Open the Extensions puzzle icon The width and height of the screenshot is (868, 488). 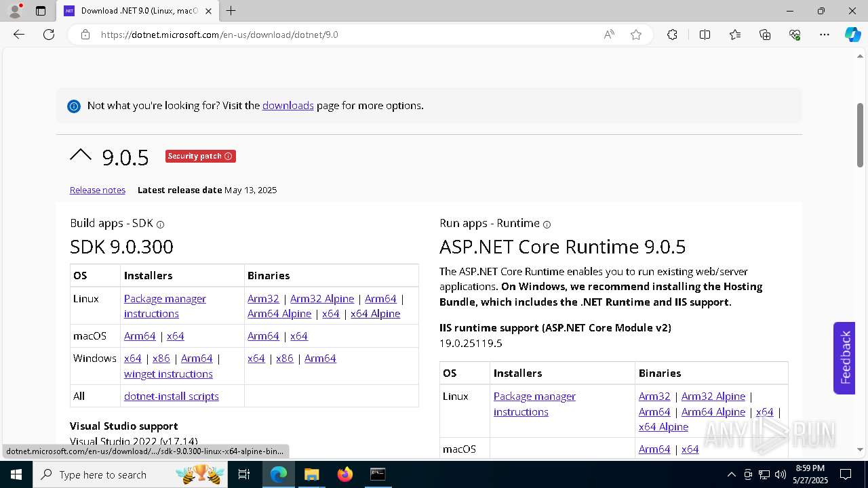pos(672,35)
